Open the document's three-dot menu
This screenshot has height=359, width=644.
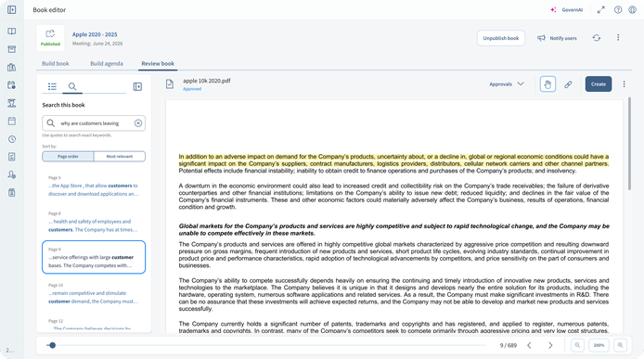coord(624,84)
